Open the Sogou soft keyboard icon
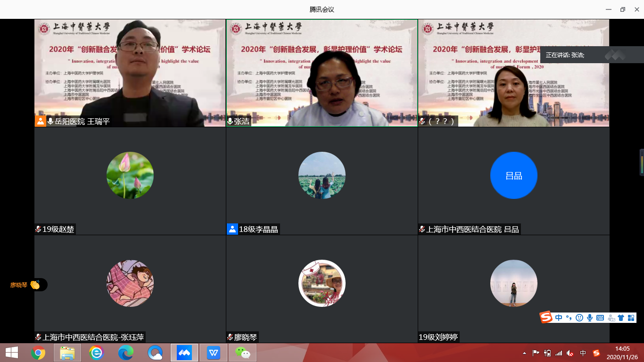Image resolution: width=644 pixels, height=362 pixels. point(600,318)
